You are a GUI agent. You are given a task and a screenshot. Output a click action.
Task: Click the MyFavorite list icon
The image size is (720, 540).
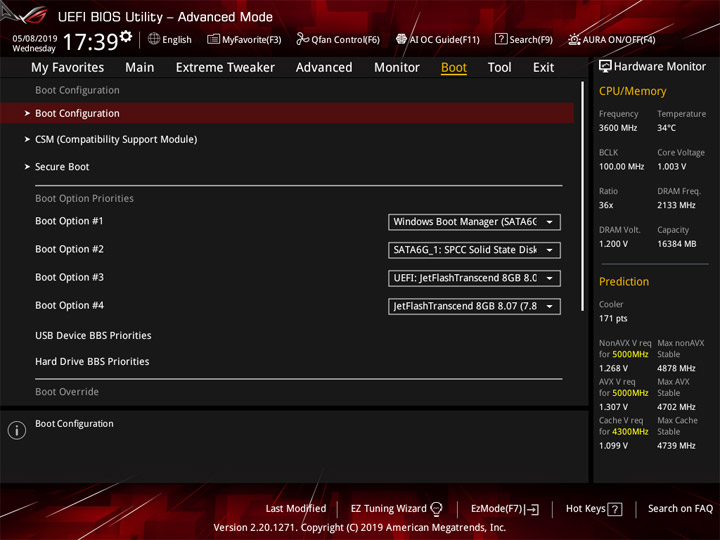213,39
